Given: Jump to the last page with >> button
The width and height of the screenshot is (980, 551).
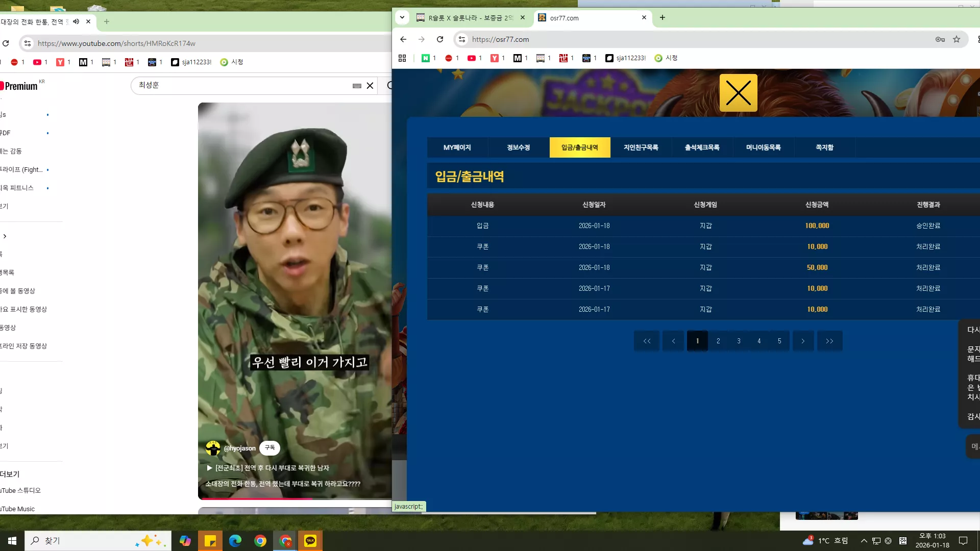Looking at the screenshot, I should (829, 341).
